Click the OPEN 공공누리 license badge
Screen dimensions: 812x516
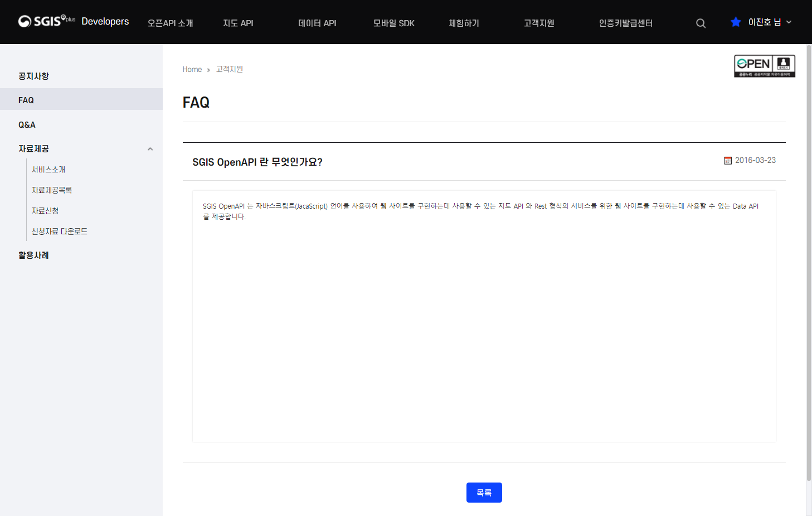click(764, 66)
